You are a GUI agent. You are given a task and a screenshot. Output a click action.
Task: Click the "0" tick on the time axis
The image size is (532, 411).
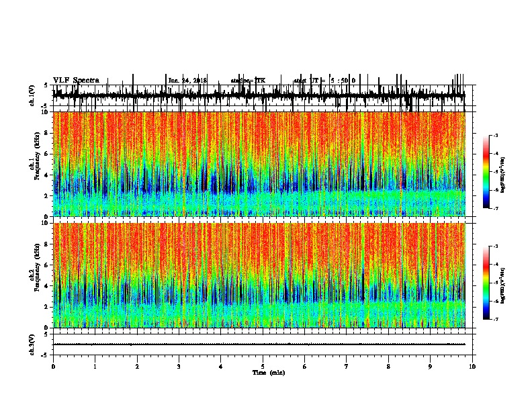tap(53, 367)
